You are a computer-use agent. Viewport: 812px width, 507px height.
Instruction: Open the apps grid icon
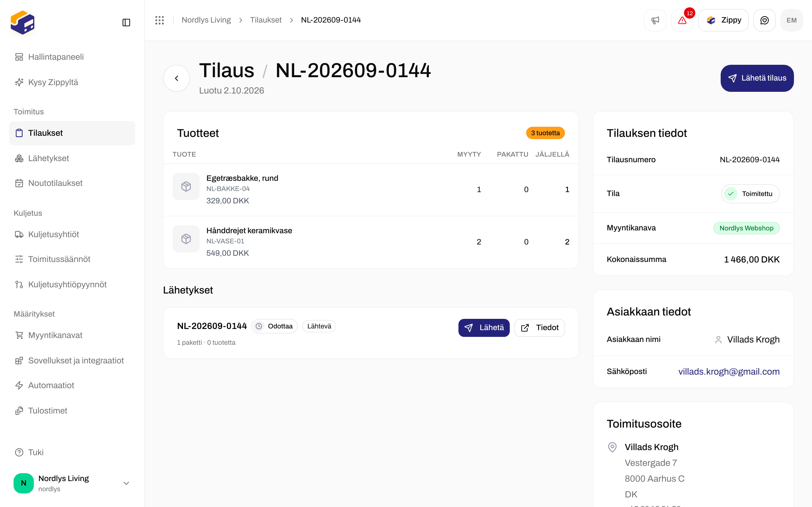[x=159, y=20]
